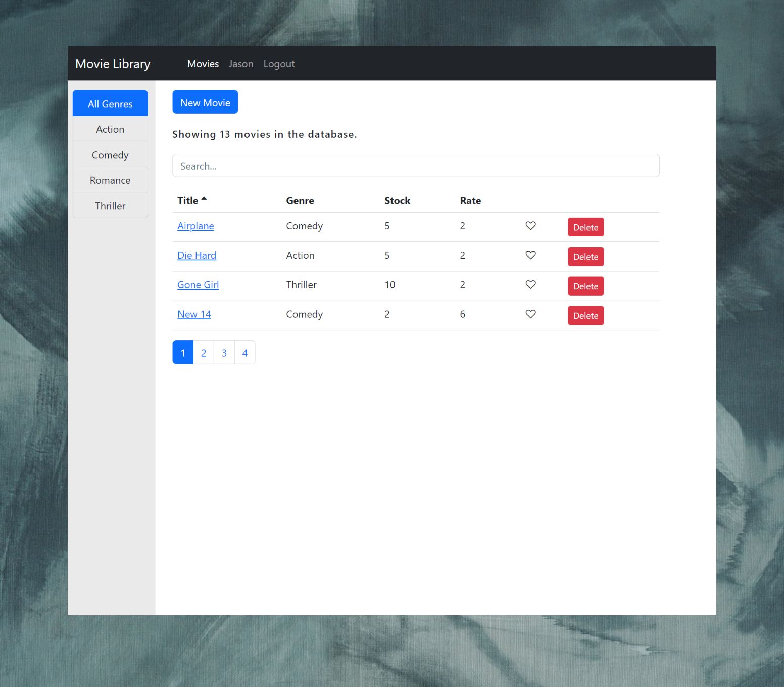Screen dimensions: 784x687
Task: Toggle the heart icon for Die Hard
Action: pos(530,256)
